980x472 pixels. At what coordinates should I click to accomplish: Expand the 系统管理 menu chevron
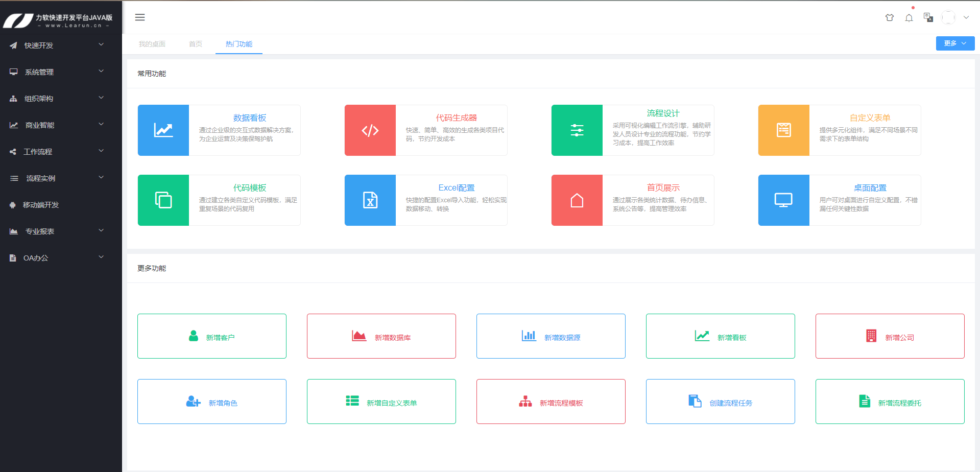101,71
